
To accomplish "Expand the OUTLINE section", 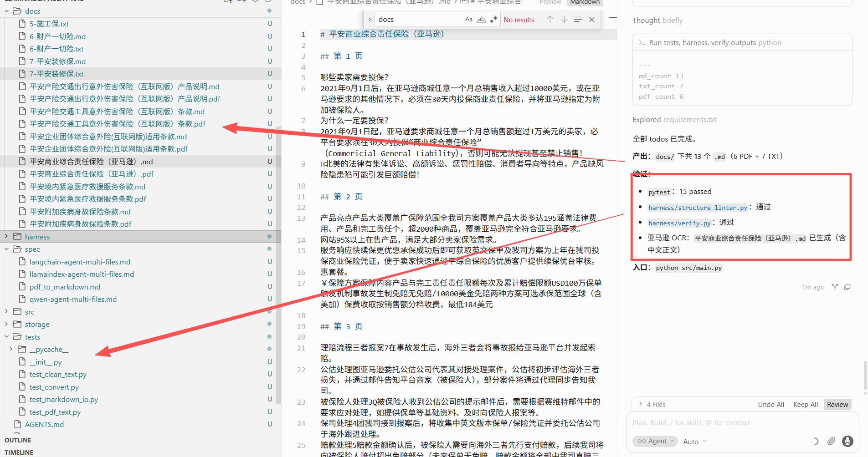I will click(18, 440).
